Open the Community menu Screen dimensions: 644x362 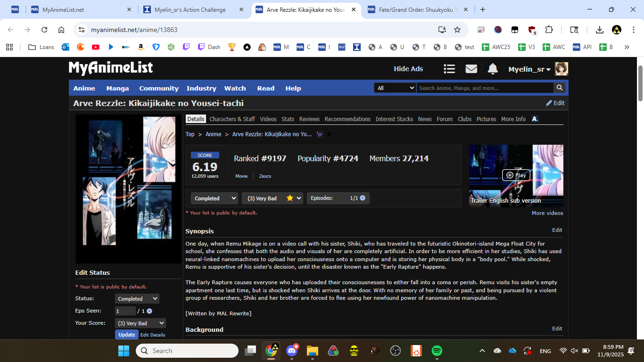click(x=159, y=88)
